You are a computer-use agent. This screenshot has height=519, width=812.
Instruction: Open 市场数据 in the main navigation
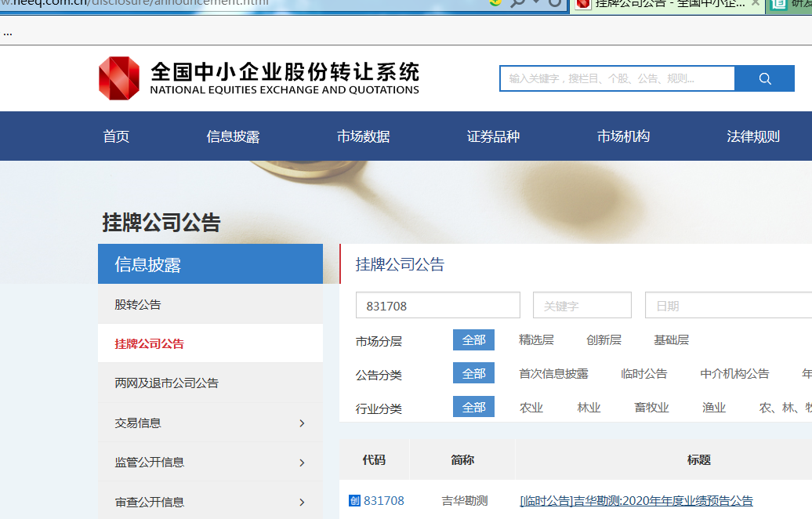coord(363,136)
